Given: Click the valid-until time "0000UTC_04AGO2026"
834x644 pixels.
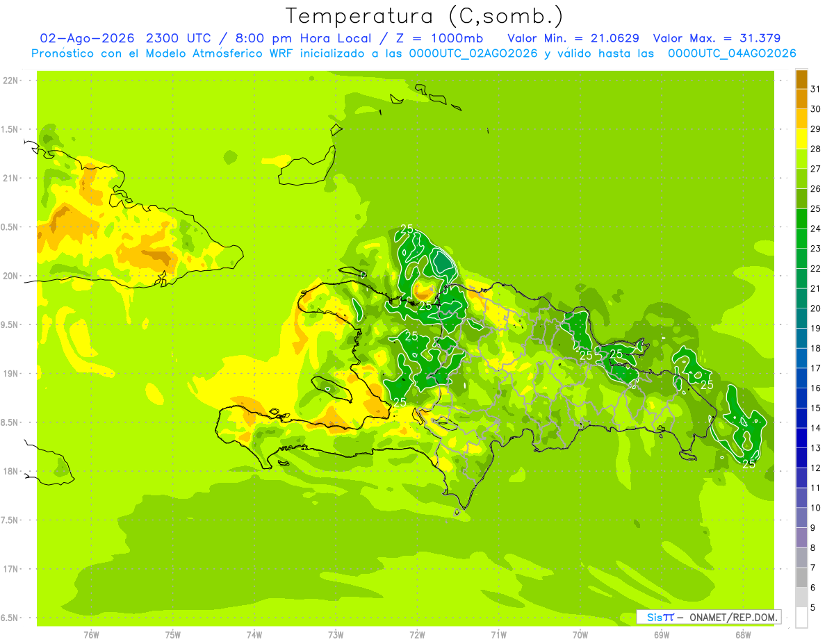Looking at the screenshot, I should [732, 53].
